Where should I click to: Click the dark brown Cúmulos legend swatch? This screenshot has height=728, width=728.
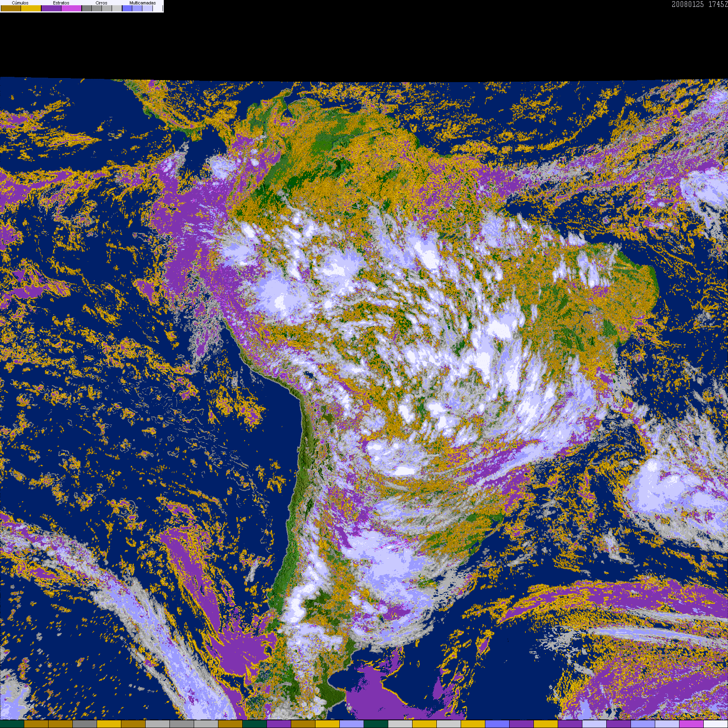tap(11, 8)
